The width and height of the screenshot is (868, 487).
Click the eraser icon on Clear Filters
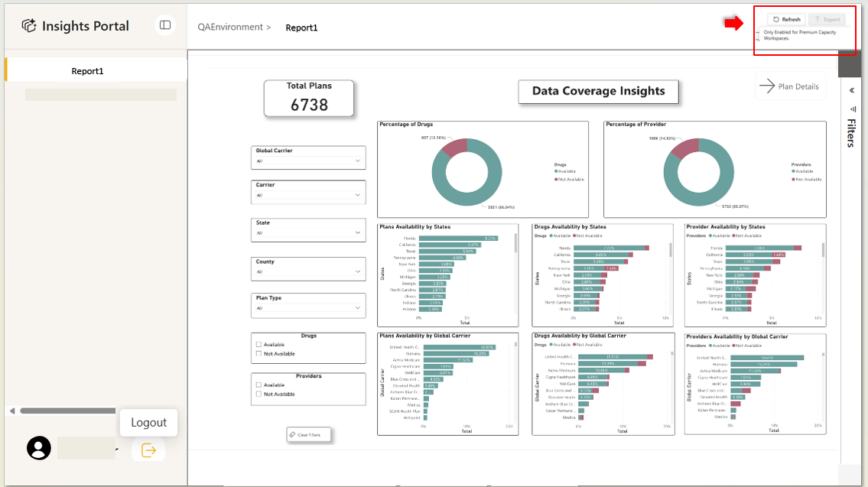point(292,435)
